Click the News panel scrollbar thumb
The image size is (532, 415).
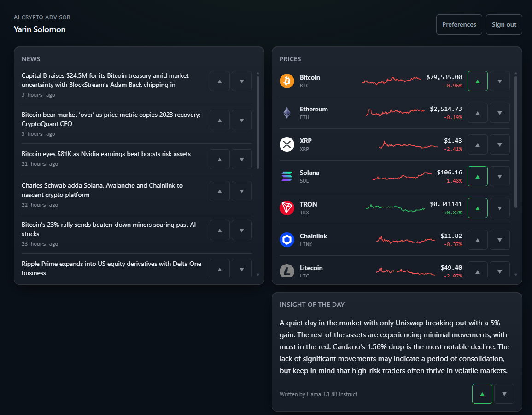(258, 122)
